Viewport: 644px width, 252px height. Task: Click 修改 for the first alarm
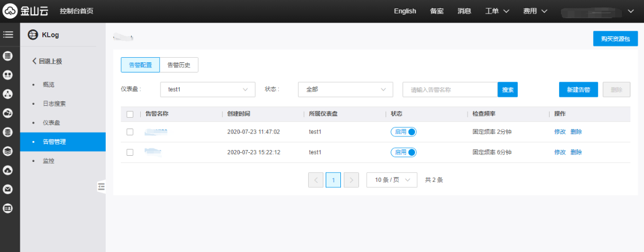[560, 132]
